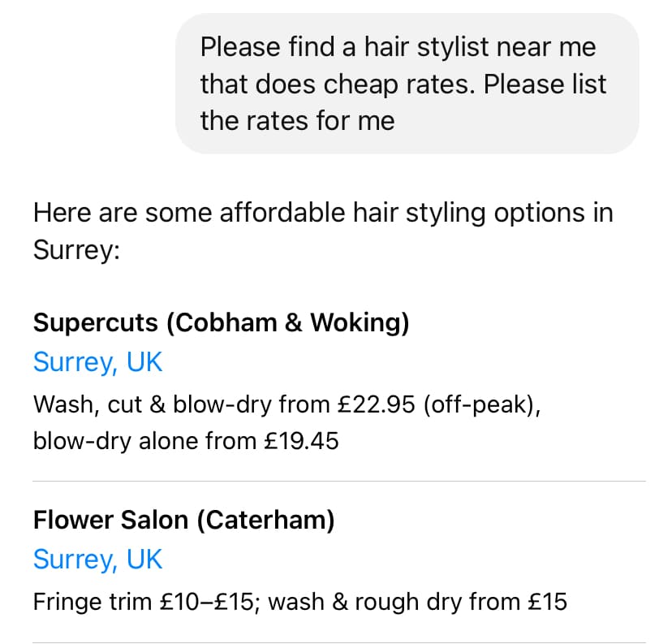Screen dimensions: 672x644
Task: Click the divider line below Flower Salon rates
Action: point(339,642)
